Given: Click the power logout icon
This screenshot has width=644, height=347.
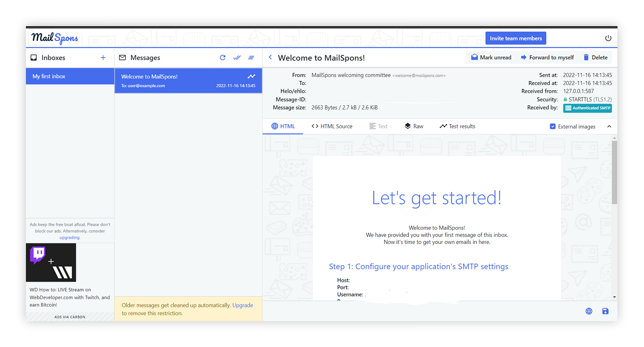Looking at the screenshot, I should (608, 39).
